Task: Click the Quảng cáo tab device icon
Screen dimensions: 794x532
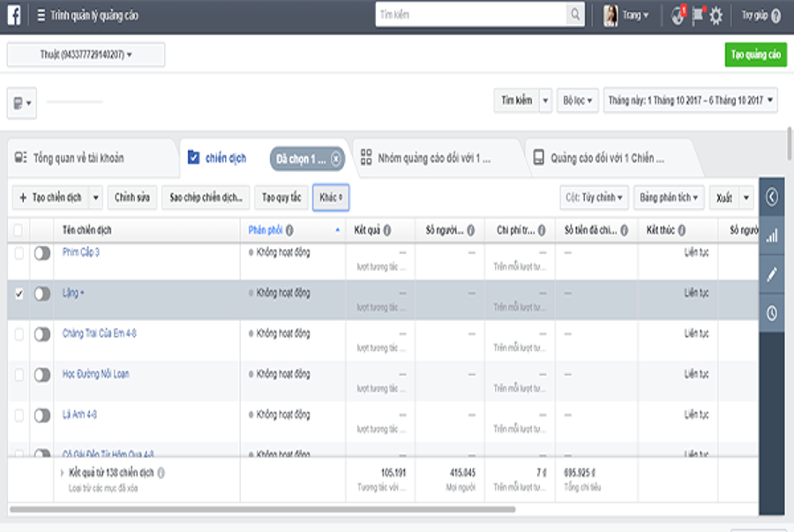Action: 539,157
